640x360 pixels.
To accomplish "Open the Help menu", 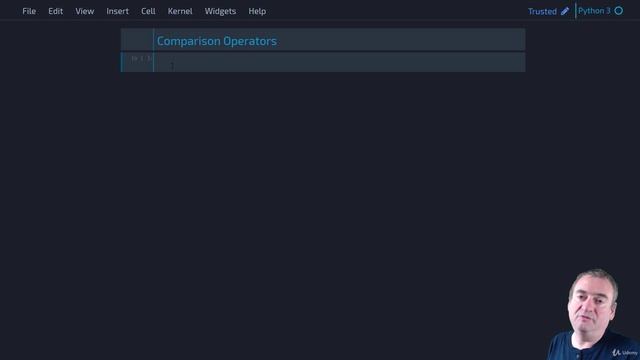I will point(257,11).
